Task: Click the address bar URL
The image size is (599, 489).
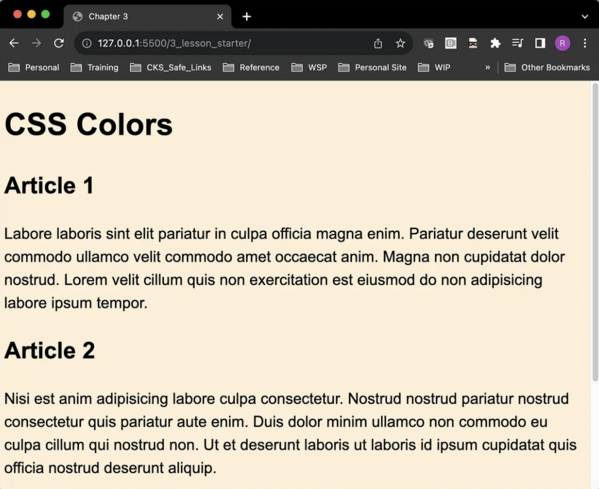Action: click(x=174, y=43)
